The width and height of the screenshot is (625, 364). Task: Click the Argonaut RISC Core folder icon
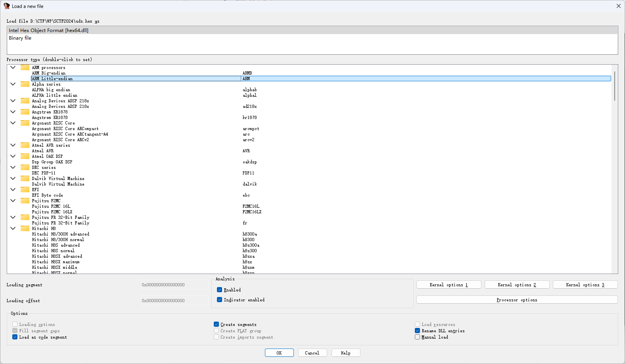tap(25, 123)
